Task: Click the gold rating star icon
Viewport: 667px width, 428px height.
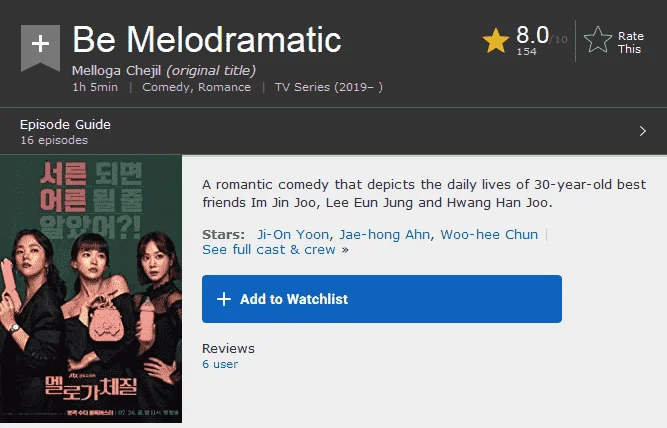Action: pyautogui.click(x=496, y=41)
